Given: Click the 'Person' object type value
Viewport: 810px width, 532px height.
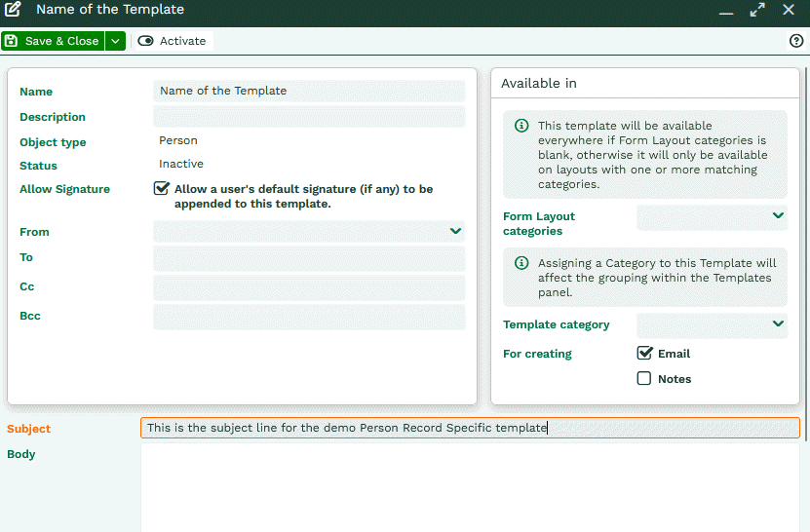Looking at the screenshot, I should pyautogui.click(x=178, y=140).
